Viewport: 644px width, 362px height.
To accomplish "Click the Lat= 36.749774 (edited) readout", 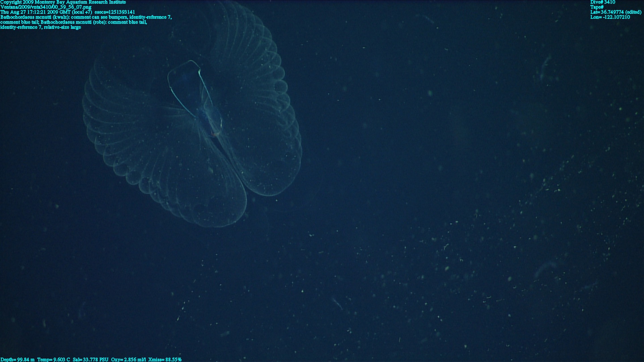I will click(x=616, y=12).
